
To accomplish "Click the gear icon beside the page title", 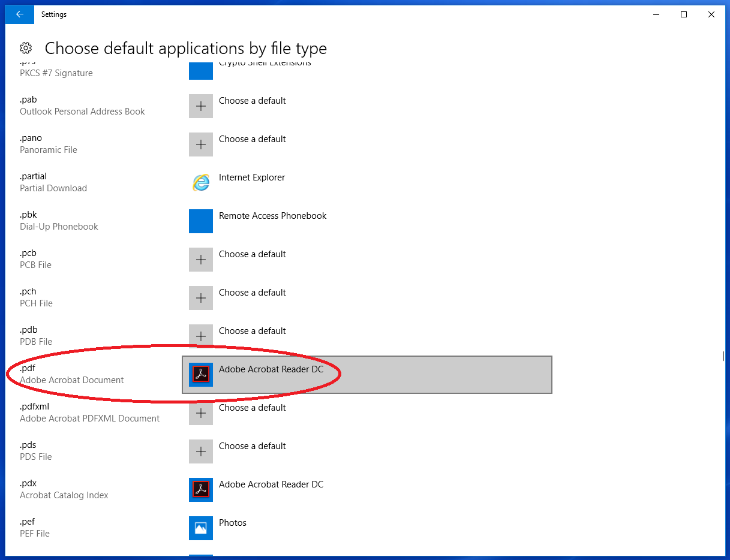I will [x=26, y=48].
